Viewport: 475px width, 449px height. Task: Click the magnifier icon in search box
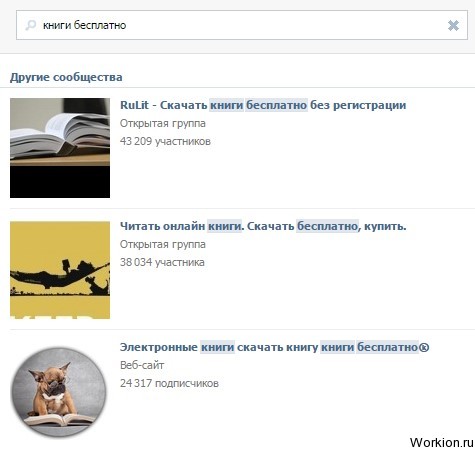pos(30,25)
